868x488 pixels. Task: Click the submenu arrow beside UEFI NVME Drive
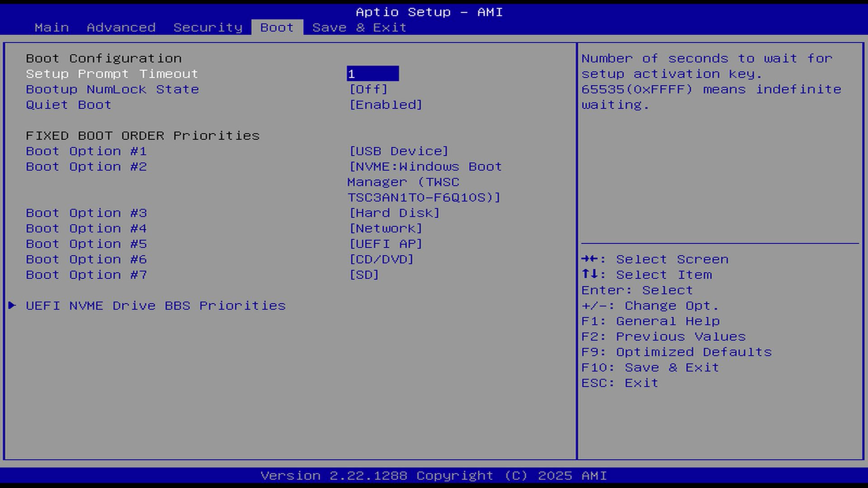12,306
